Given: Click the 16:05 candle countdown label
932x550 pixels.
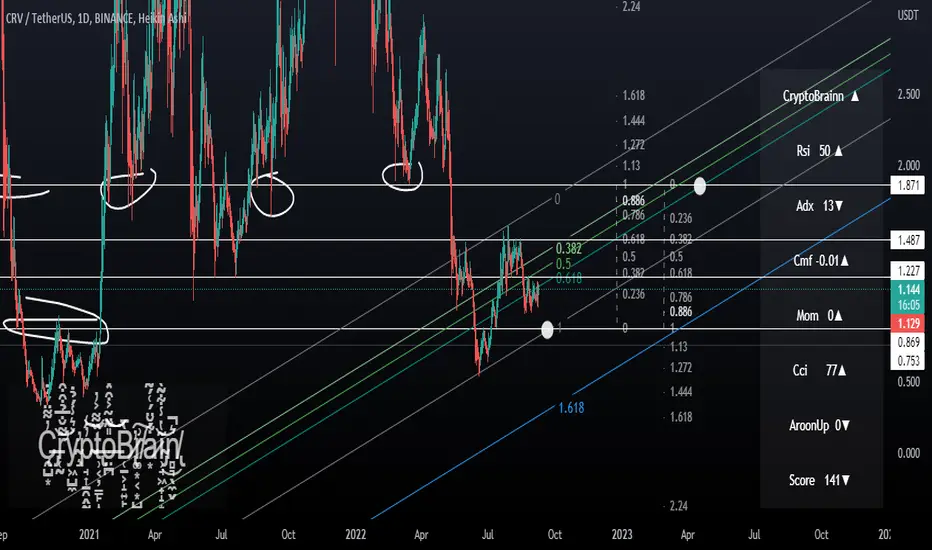Looking at the screenshot, I should coord(908,305).
